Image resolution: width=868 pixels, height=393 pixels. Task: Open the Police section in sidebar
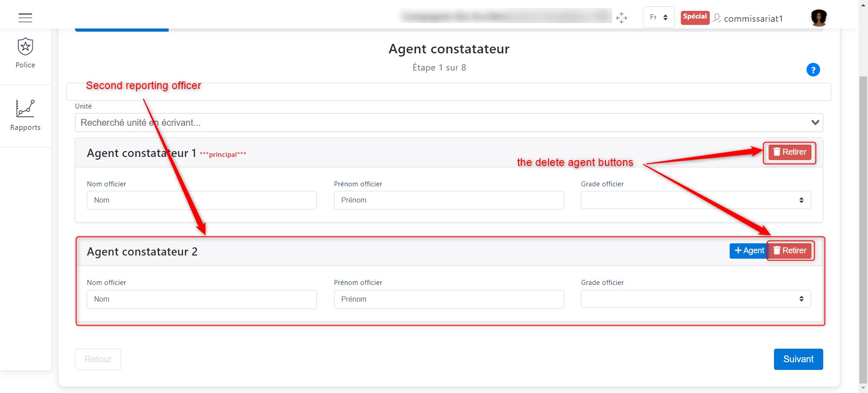(25, 53)
